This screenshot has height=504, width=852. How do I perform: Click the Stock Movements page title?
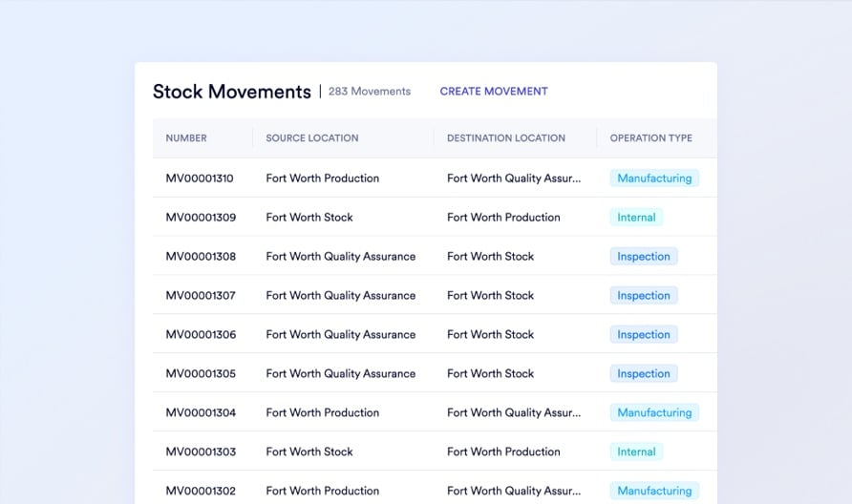point(232,92)
